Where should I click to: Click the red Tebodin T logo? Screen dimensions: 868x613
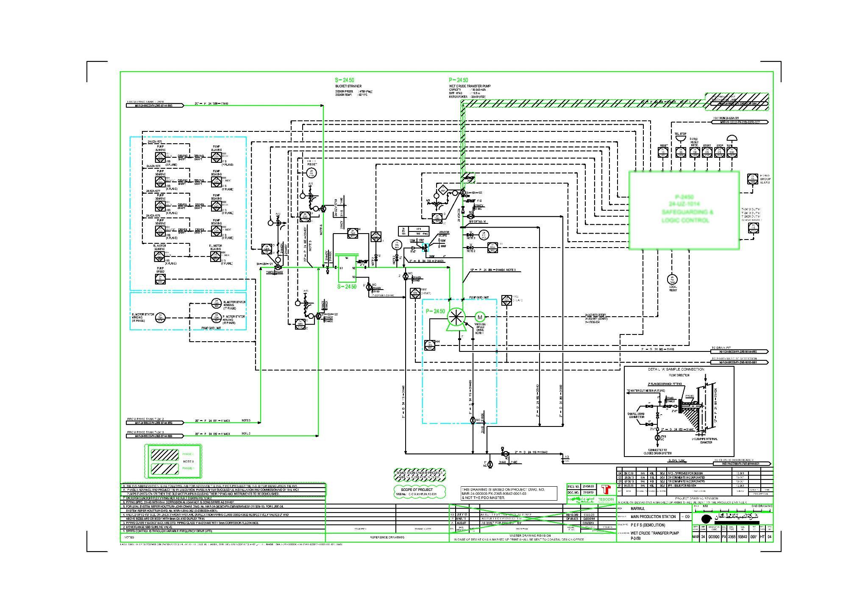[606, 489]
